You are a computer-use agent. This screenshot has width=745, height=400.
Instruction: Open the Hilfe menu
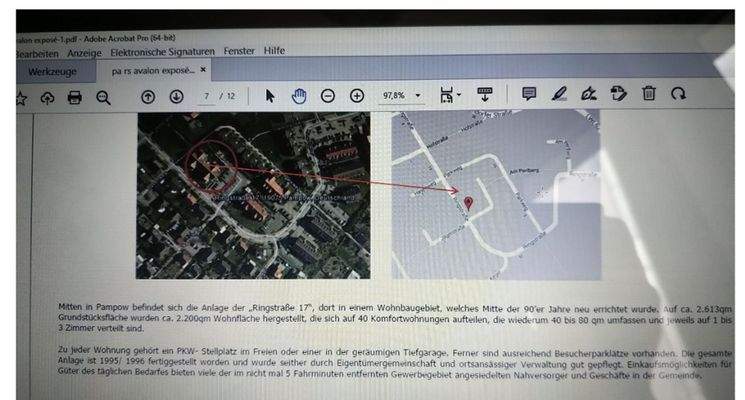coord(274,50)
